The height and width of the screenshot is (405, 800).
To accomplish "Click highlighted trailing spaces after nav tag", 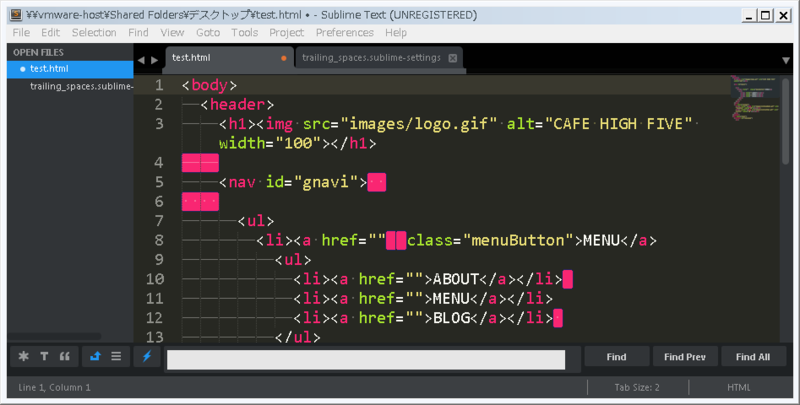I will [377, 182].
